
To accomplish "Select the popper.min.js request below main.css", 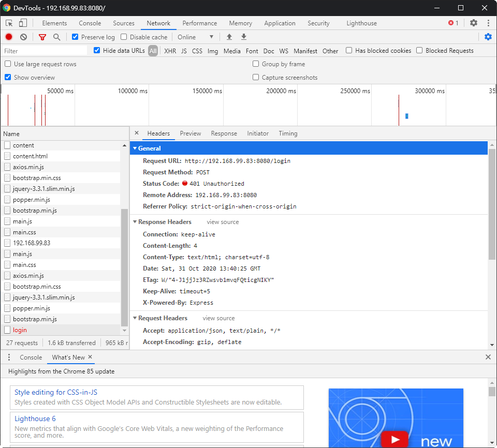I will [61, 308].
